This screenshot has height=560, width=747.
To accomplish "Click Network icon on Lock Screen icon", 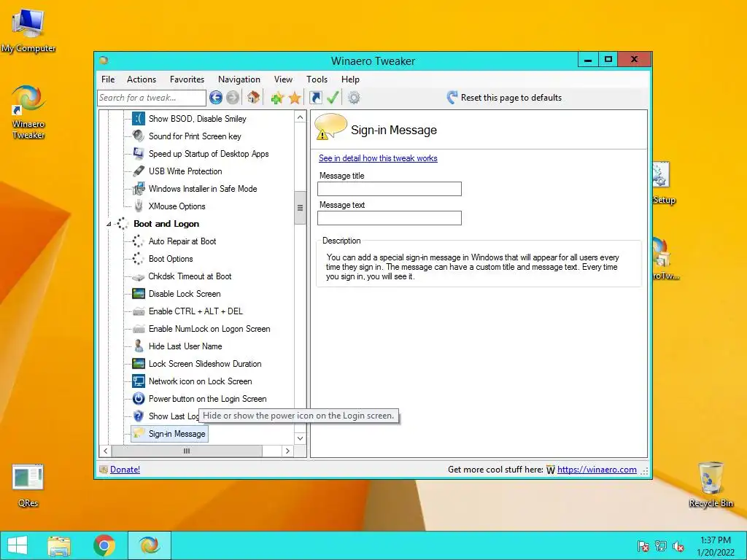I will tap(138, 381).
